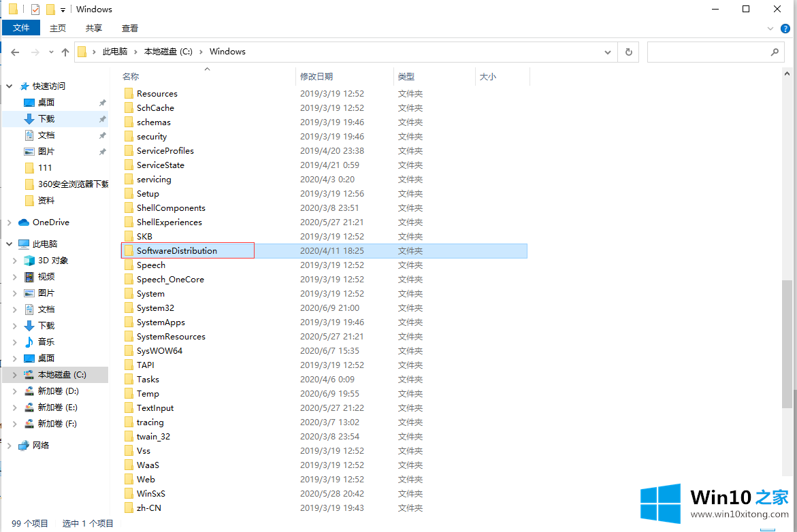
Task: Click the vertical scrollbar thumb
Action: pos(787,344)
